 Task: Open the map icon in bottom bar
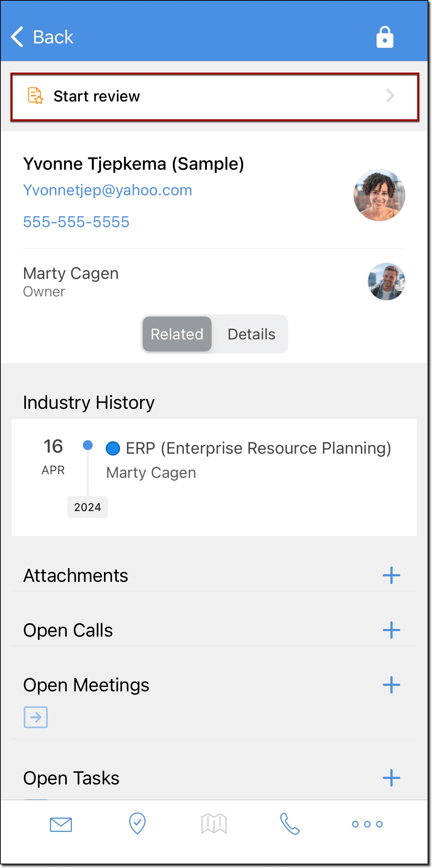click(x=214, y=823)
